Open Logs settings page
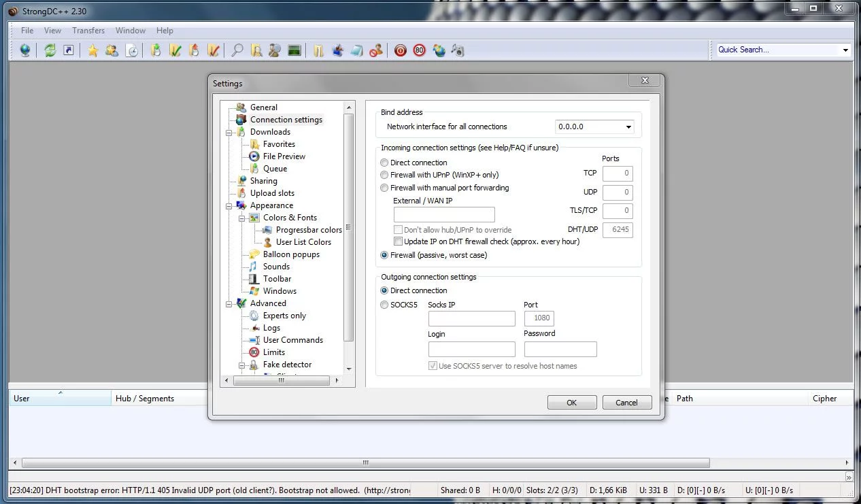This screenshot has height=504, width=861. point(271,328)
